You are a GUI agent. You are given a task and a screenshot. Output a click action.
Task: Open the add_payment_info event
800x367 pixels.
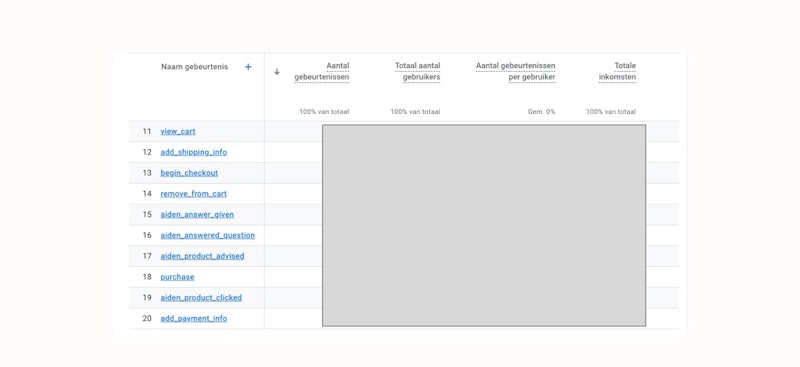tap(193, 319)
